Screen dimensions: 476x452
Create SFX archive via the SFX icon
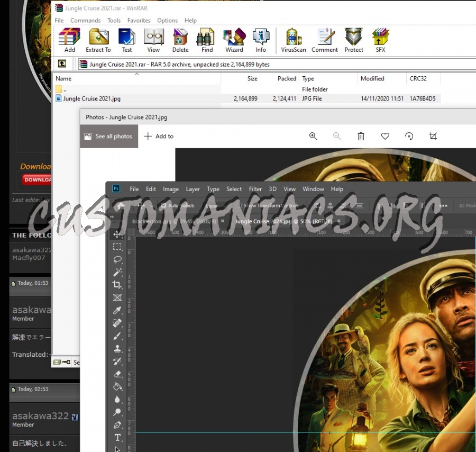coord(380,40)
